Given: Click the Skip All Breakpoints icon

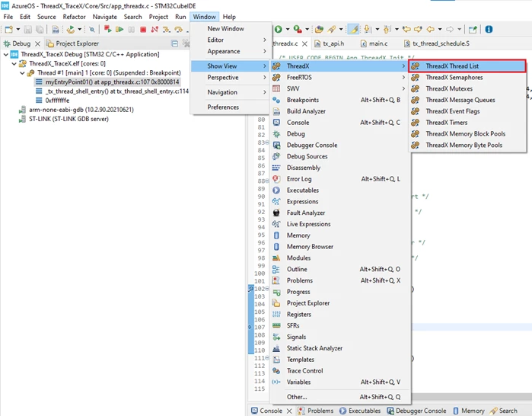Looking at the screenshot, I should (x=91, y=30).
